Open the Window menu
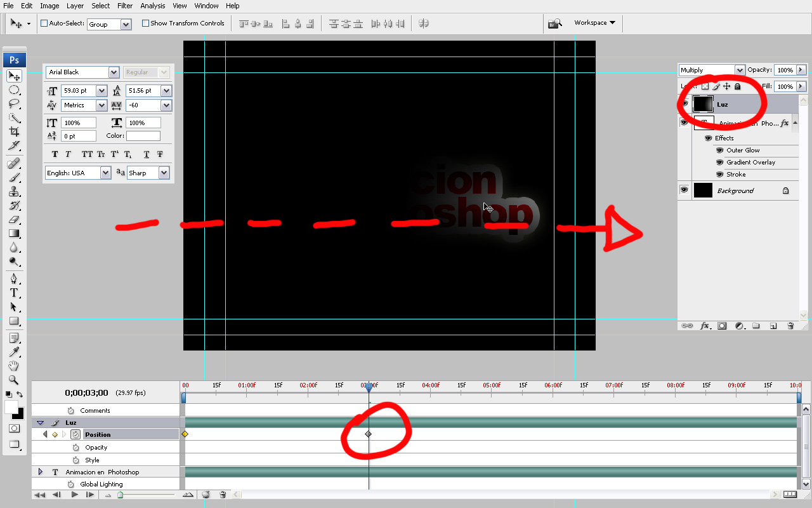This screenshot has width=812, height=508. (x=207, y=6)
